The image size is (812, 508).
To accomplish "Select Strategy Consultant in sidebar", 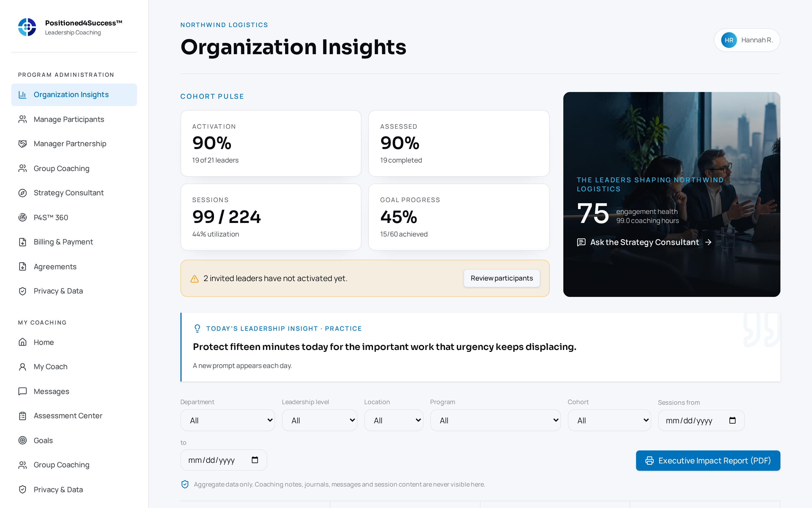I will pyautogui.click(x=74, y=193).
